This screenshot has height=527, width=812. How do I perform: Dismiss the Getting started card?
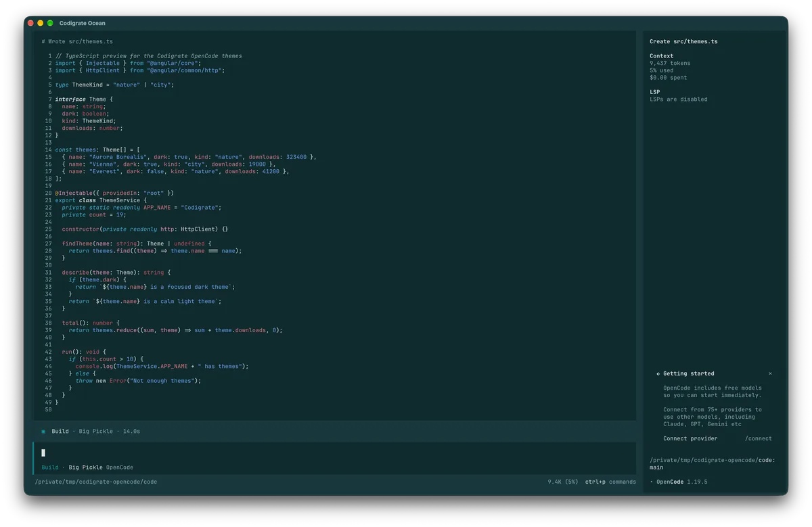tap(770, 373)
